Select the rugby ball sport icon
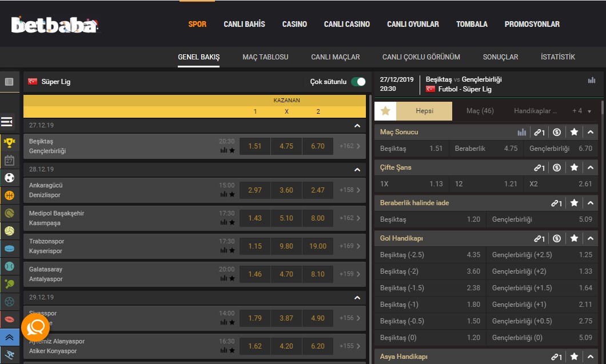606x364 pixels. [x=9, y=319]
